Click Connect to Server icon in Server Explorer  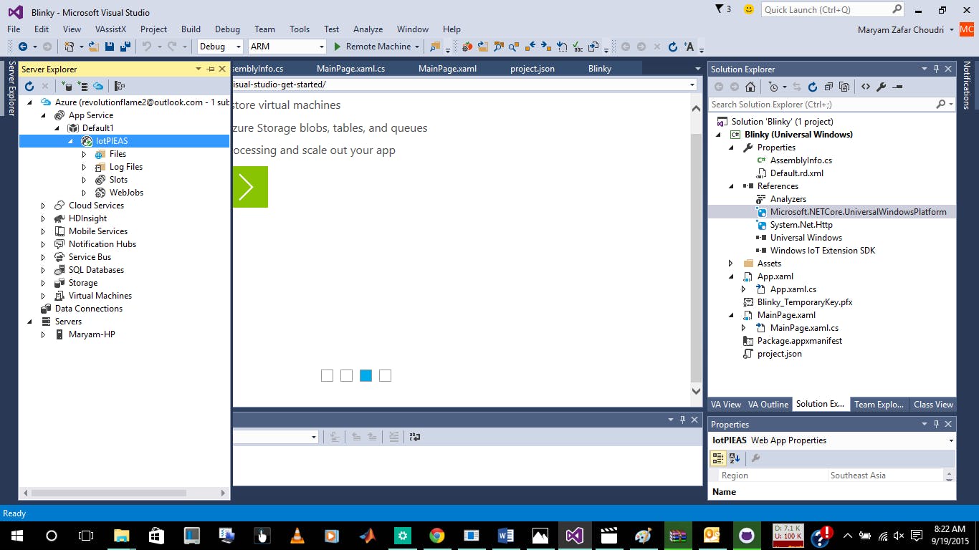(x=82, y=86)
